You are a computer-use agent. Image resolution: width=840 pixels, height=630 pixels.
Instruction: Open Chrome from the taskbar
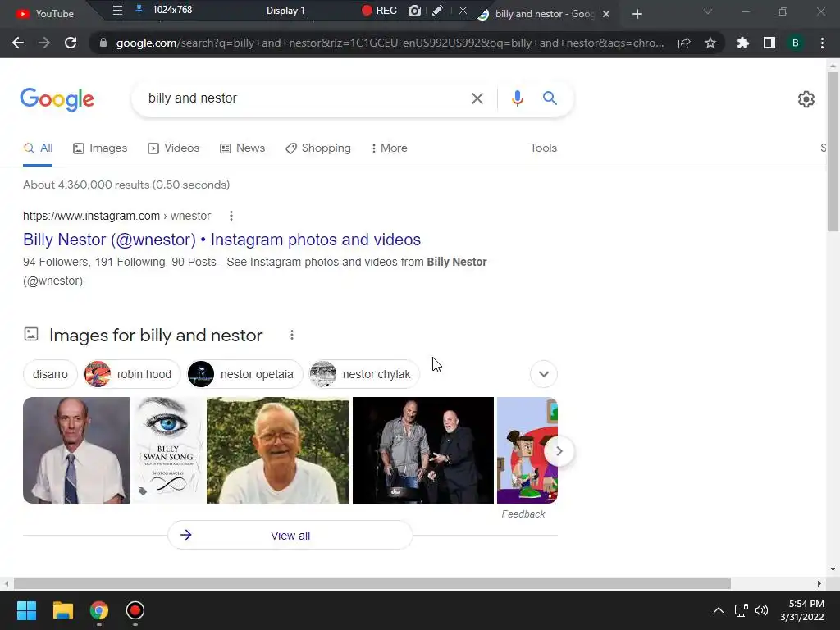point(98,610)
